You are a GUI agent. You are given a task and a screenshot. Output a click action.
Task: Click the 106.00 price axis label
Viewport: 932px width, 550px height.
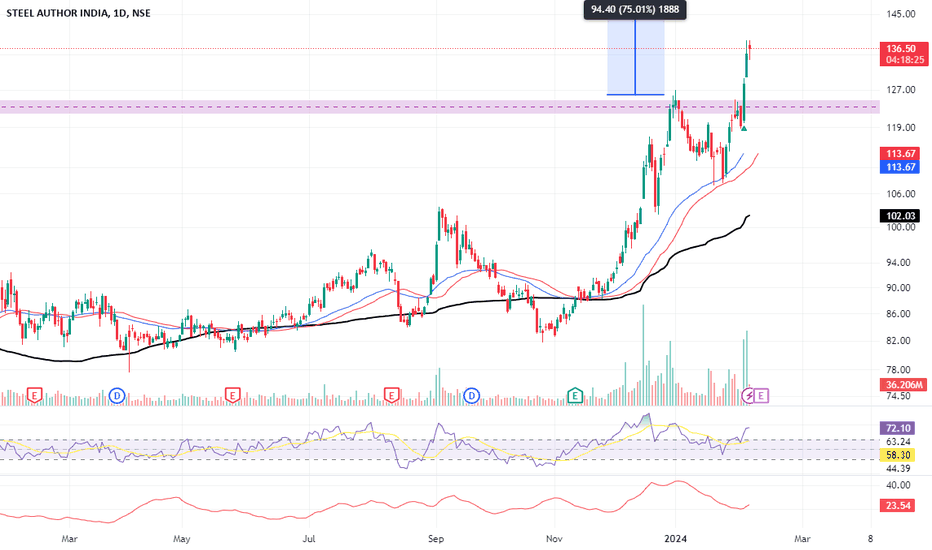[x=901, y=194]
